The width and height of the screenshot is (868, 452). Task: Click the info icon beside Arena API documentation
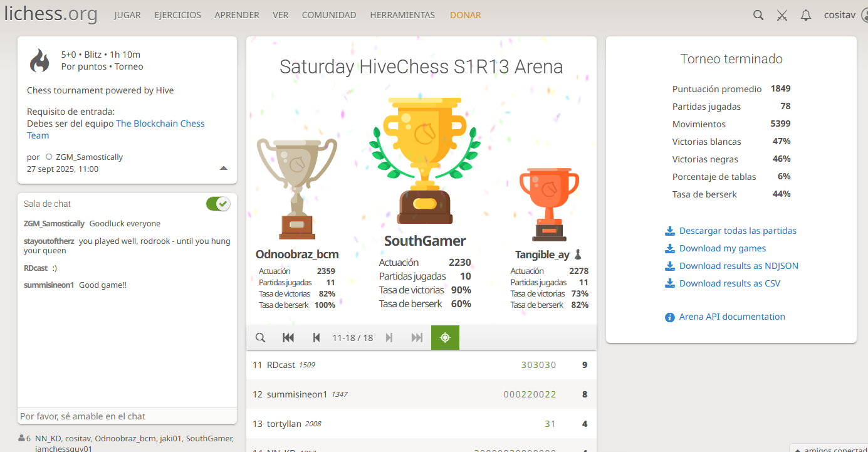click(670, 317)
